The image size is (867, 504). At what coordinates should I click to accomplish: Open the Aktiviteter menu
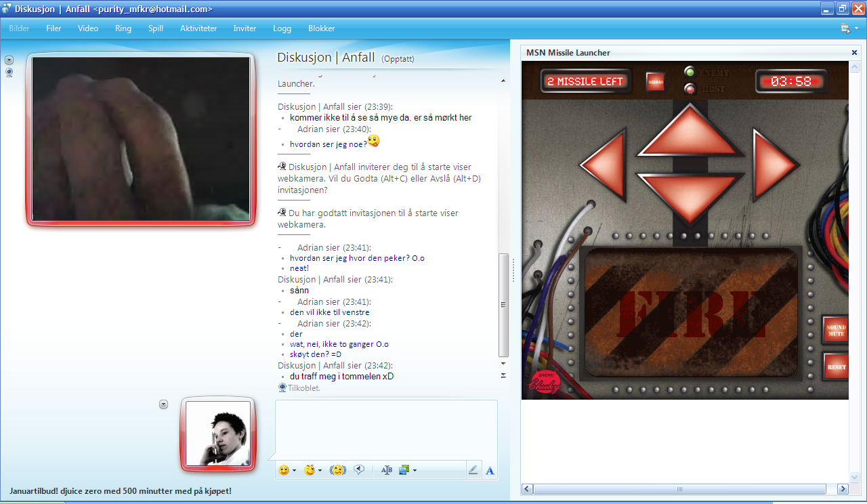point(198,28)
